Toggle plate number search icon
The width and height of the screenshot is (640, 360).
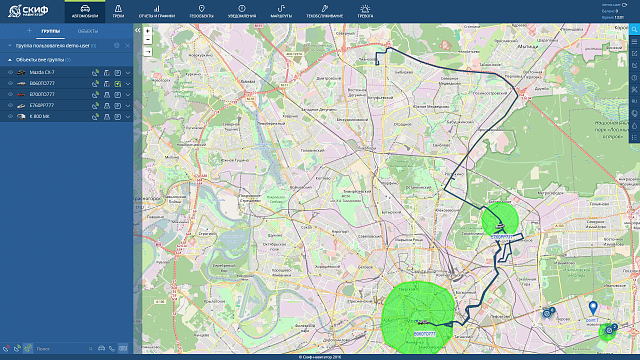(x=123, y=348)
